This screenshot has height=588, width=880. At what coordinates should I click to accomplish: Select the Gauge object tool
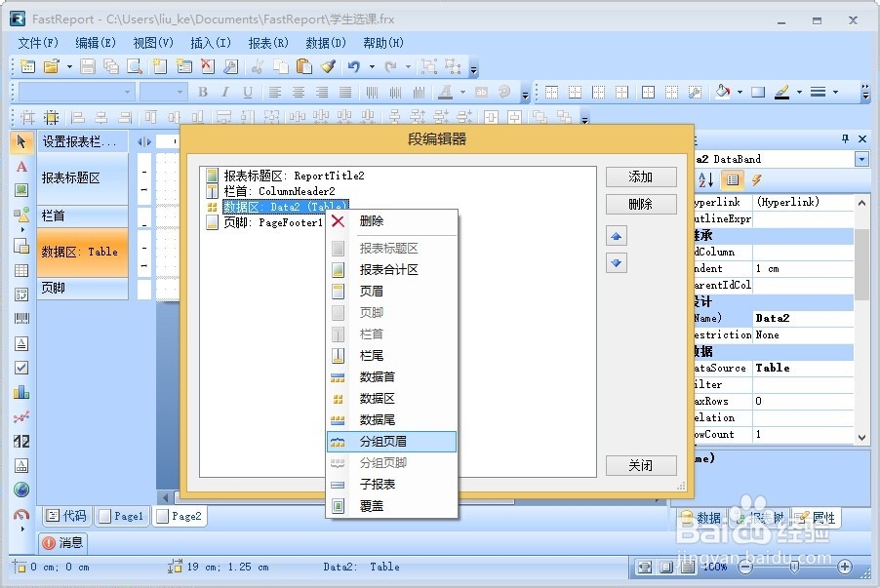[x=21, y=514]
